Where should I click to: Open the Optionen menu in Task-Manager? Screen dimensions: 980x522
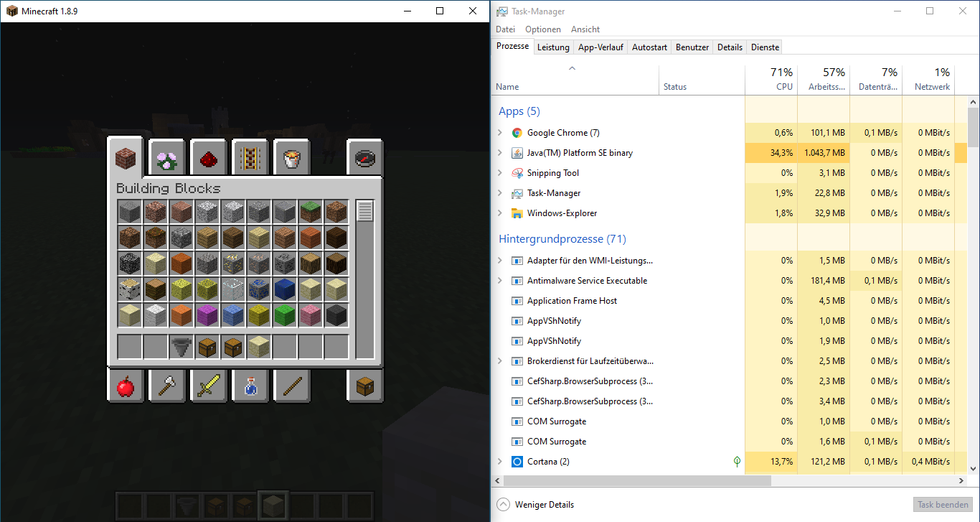[x=543, y=29]
